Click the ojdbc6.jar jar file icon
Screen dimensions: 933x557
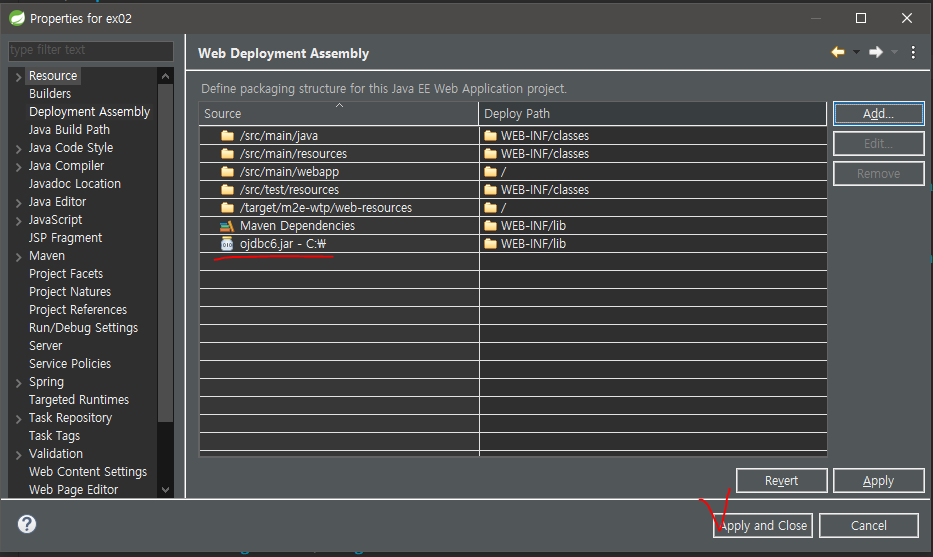click(227, 243)
